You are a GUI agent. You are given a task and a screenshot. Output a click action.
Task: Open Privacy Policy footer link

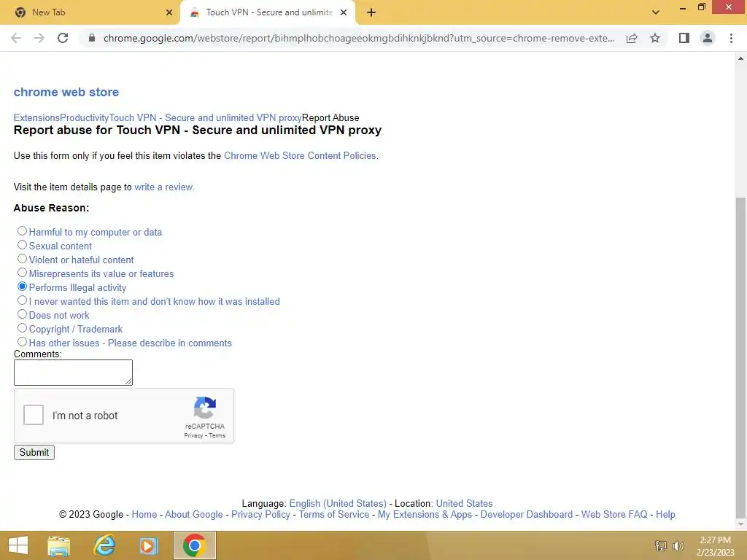pyautogui.click(x=260, y=514)
